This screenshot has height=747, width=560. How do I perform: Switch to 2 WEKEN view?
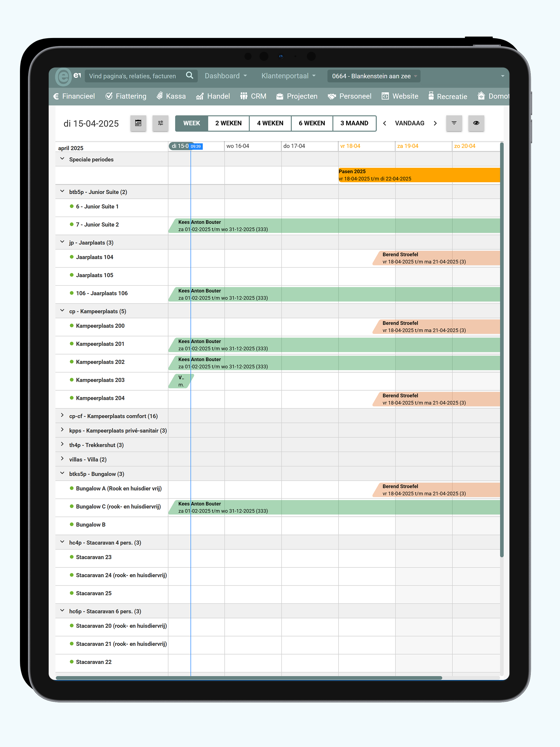tap(229, 123)
